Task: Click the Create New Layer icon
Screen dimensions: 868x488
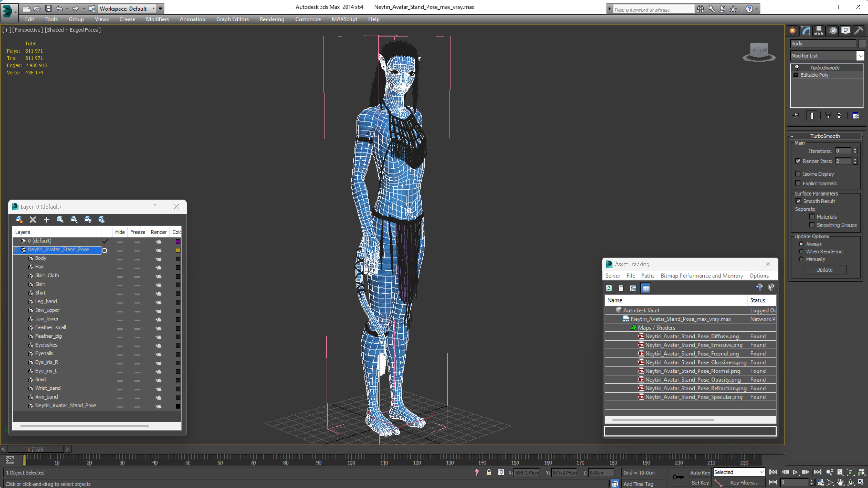Action: coord(19,220)
